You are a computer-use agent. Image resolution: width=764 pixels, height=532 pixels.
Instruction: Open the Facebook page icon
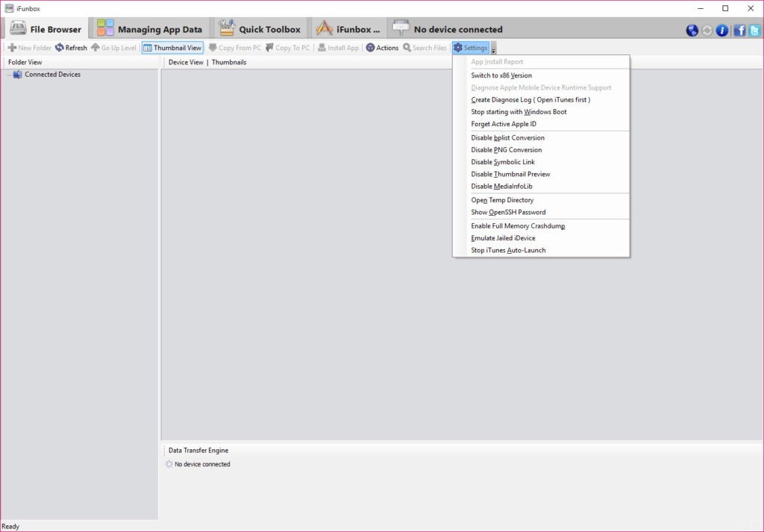tap(739, 30)
